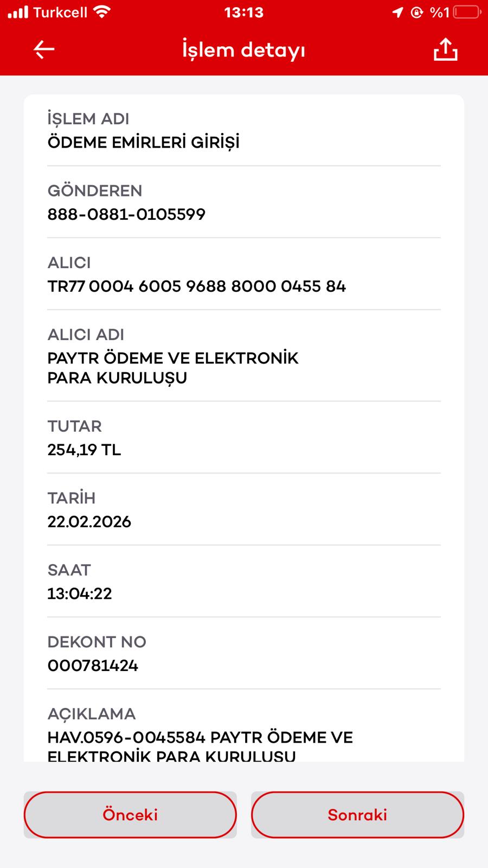Tap the rotation lock status icon
The width and height of the screenshot is (488, 868).
pyautogui.click(x=417, y=12)
